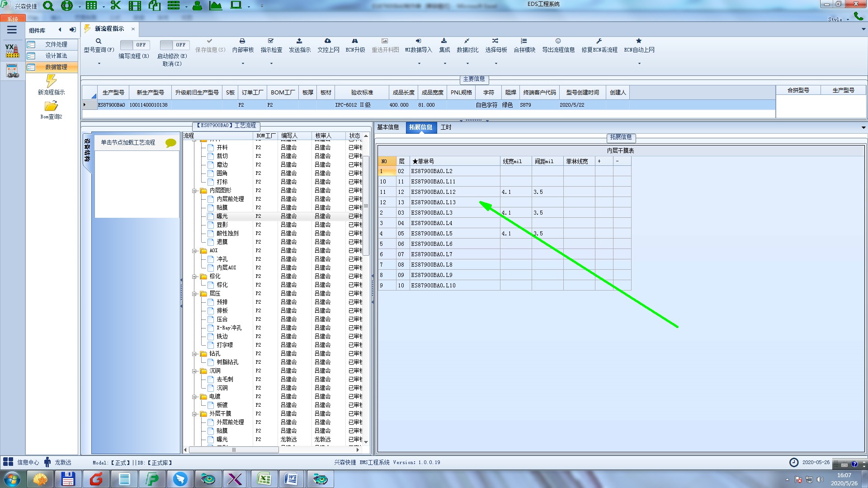Switch to the 工时 tab

[446, 127]
